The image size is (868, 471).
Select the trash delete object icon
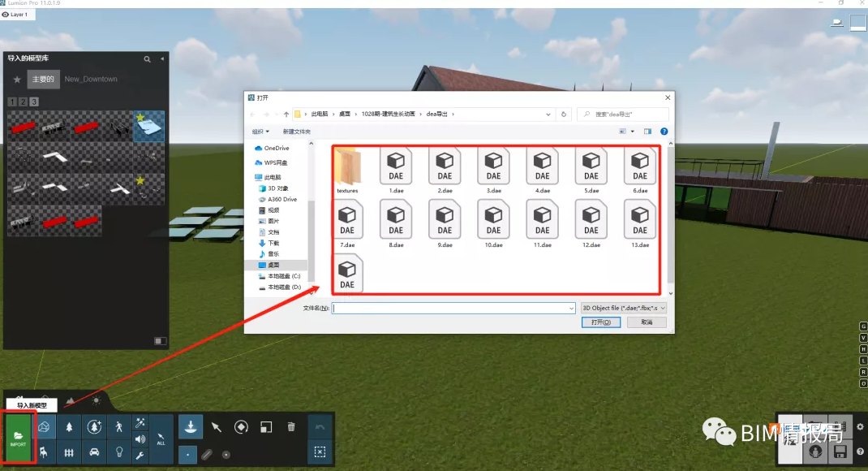pyautogui.click(x=291, y=426)
